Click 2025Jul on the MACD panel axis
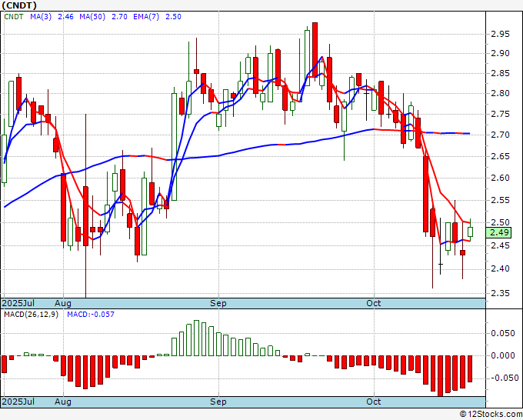The width and height of the screenshot is (523, 420). point(18,402)
